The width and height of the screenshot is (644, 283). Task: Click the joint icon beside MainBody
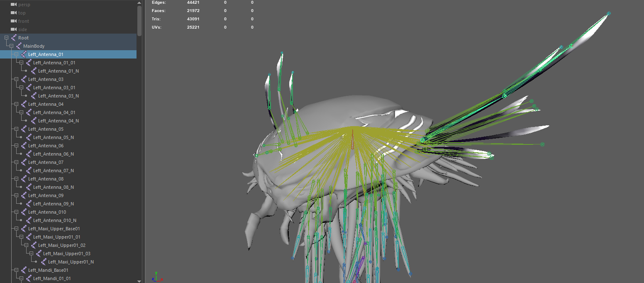point(19,46)
